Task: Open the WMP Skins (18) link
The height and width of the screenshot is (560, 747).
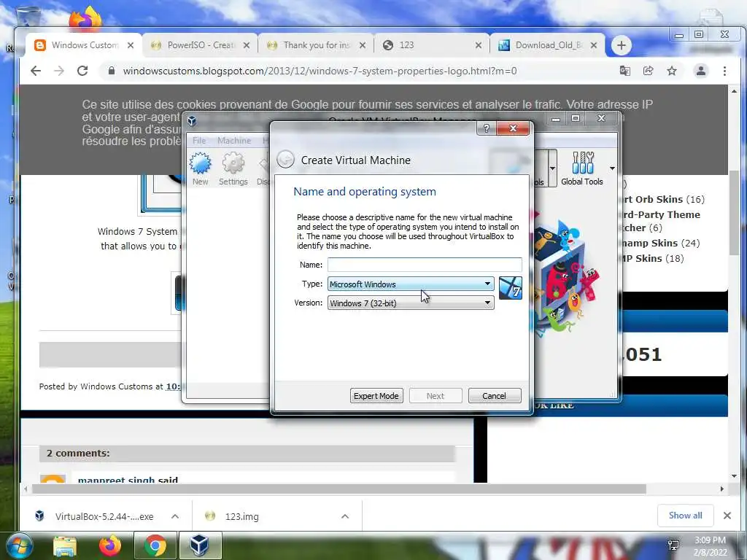Action: coord(651,258)
